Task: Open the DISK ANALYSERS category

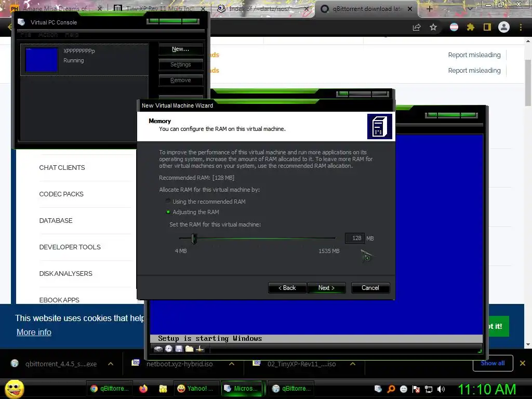Action: pyautogui.click(x=65, y=273)
